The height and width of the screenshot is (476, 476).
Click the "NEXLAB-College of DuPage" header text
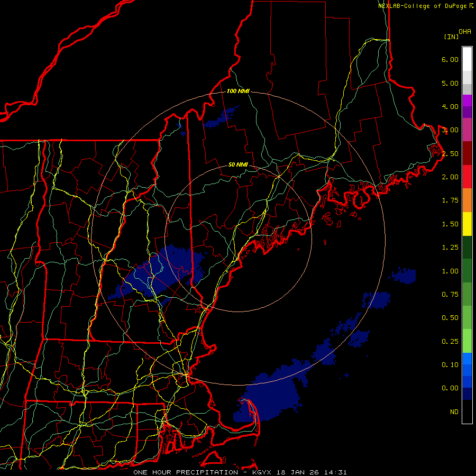coord(423,6)
